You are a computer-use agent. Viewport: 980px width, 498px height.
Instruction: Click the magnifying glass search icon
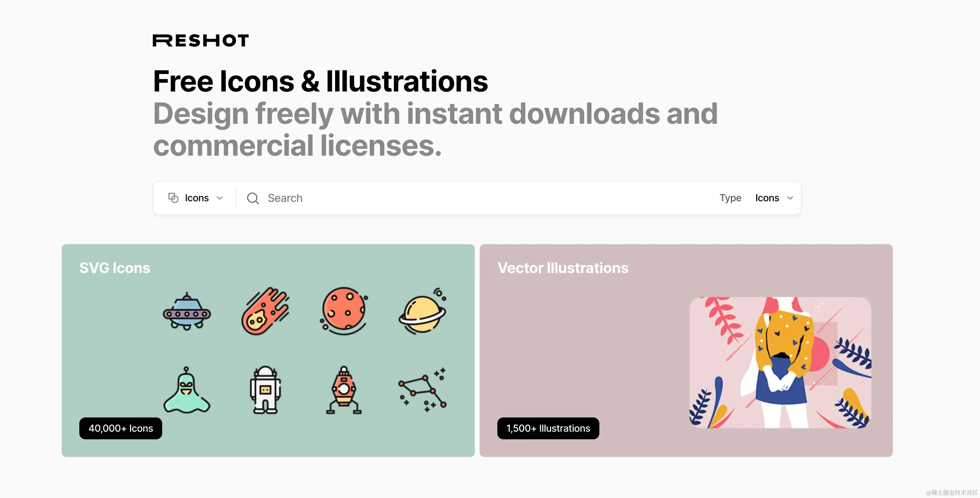[252, 198]
